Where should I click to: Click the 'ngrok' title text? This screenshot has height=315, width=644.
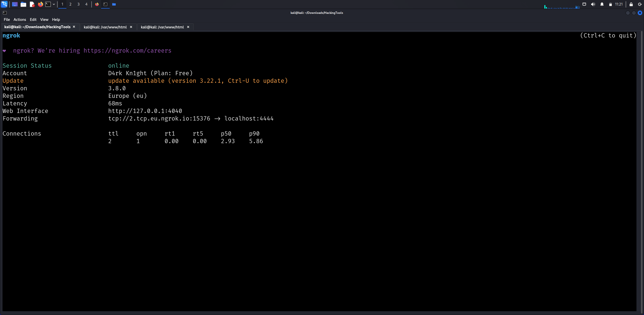coord(11,36)
